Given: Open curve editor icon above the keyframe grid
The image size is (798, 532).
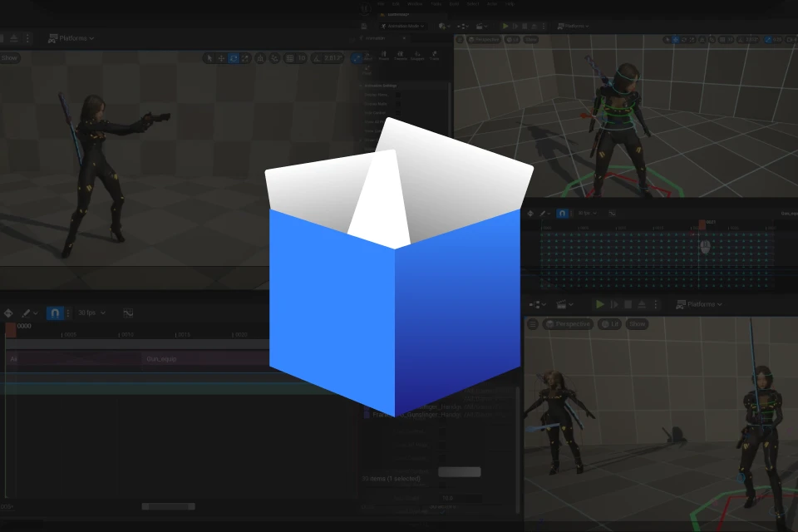Looking at the screenshot, I should [613, 214].
